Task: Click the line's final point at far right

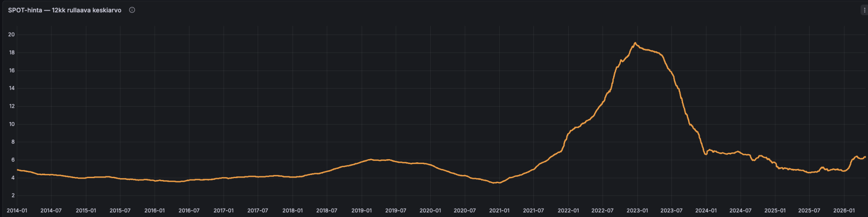Action: pos(865,157)
